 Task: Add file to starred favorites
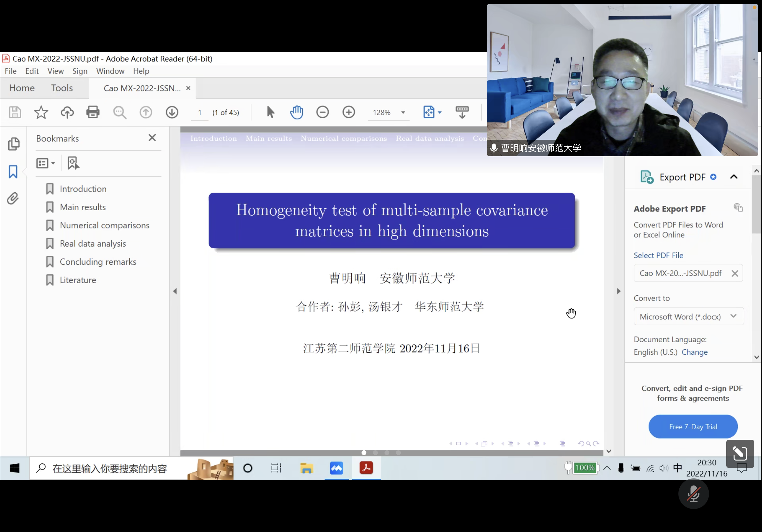point(41,112)
